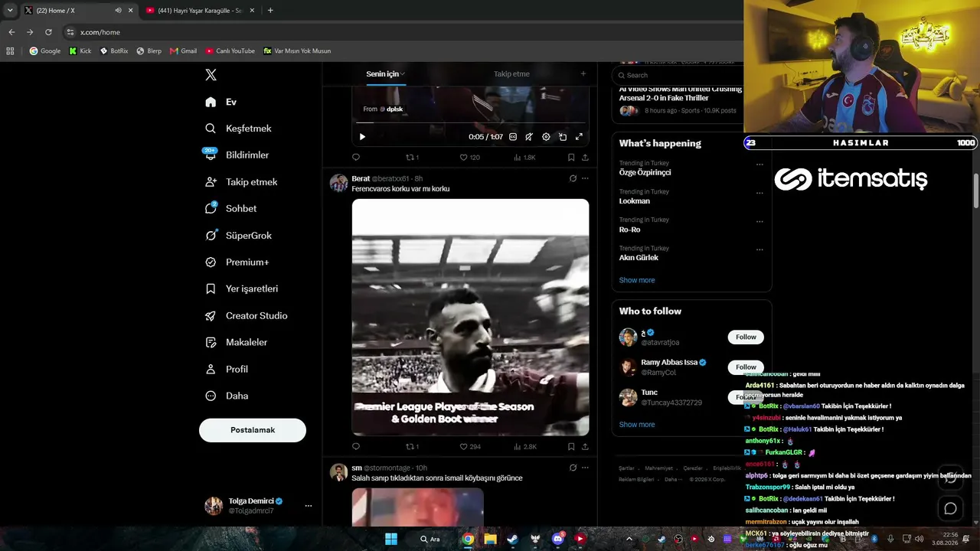The width and height of the screenshot is (980, 551).
Task: Open a new browser tab
Action: click(x=270, y=11)
